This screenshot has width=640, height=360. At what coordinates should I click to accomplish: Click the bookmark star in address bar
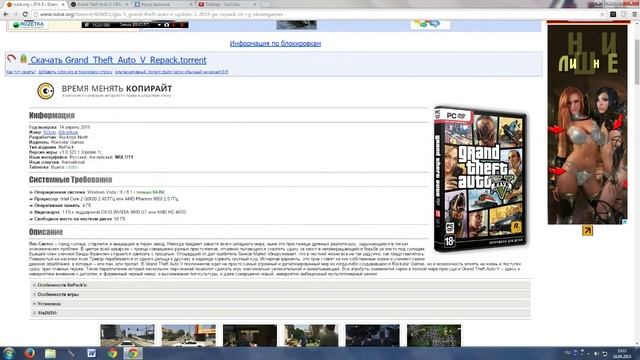pos(602,14)
